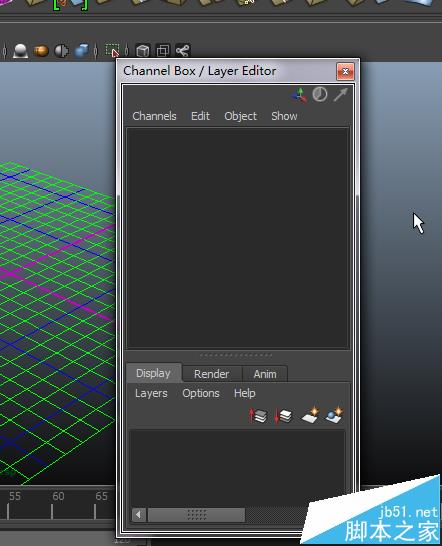The image size is (442, 546).
Task: Switch to the Display layer tab
Action: click(x=154, y=373)
